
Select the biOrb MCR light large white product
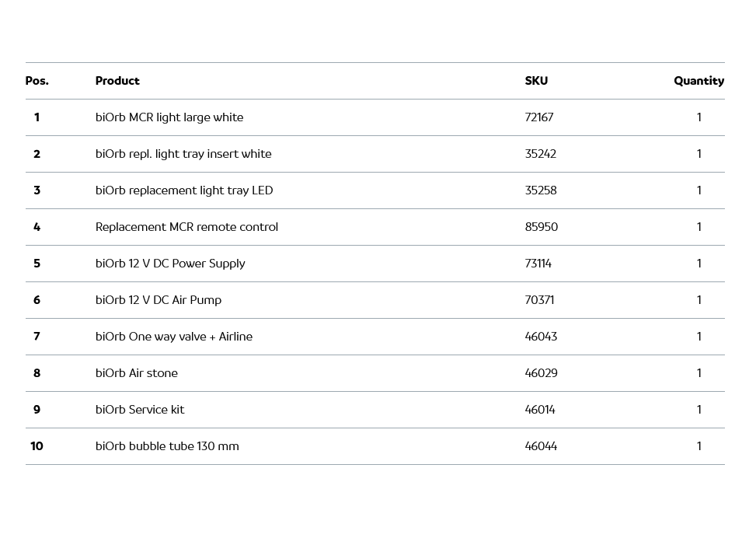pyautogui.click(x=169, y=117)
